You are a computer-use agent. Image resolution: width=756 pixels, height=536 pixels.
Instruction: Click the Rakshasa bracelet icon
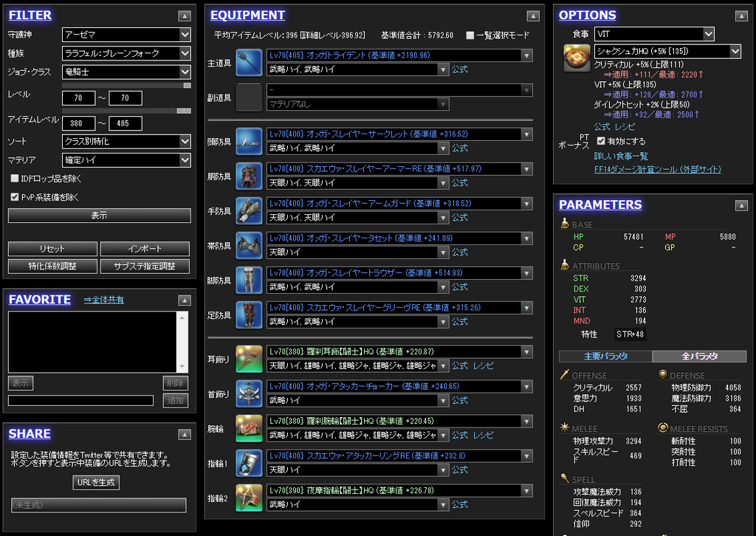249,428
